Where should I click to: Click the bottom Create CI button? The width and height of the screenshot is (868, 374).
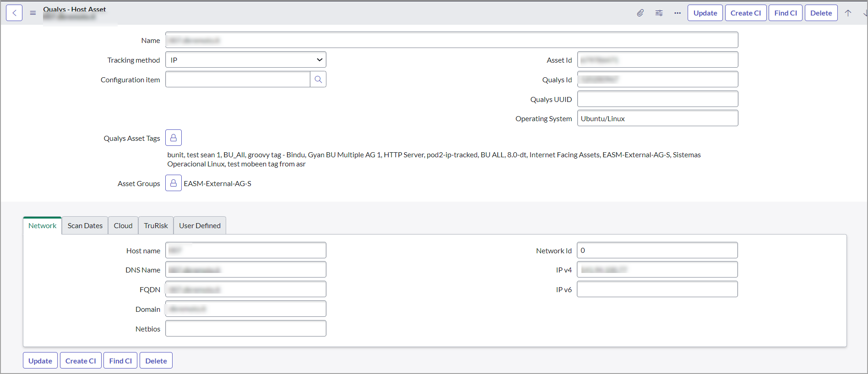[x=81, y=360]
